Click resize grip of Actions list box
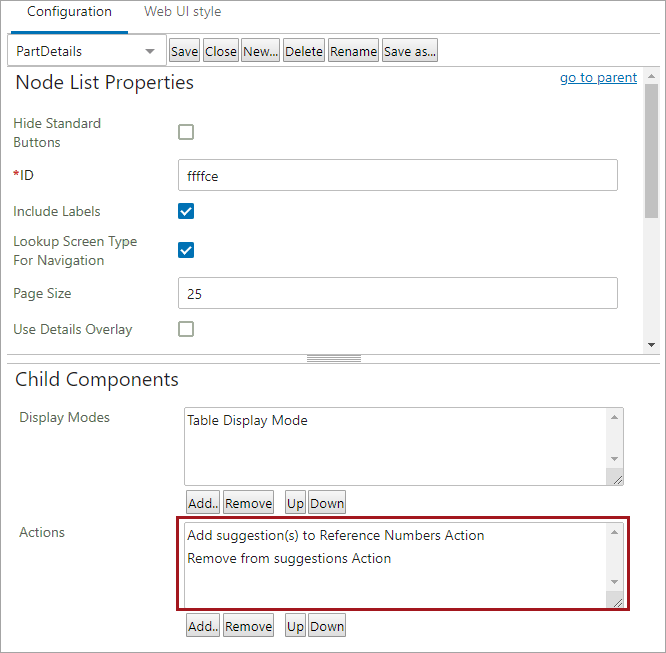This screenshot has width=666, height=653. tap(615, 601)
